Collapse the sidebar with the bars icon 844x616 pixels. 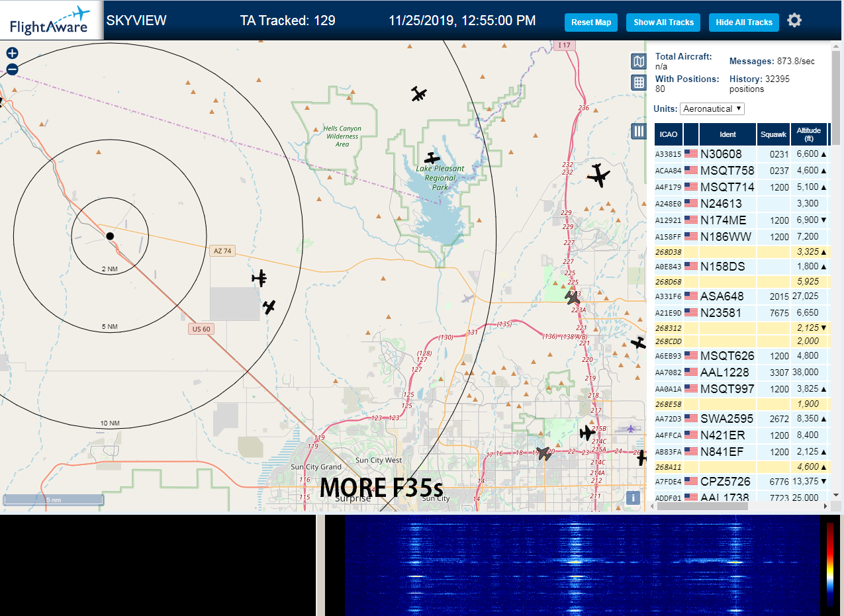[639, 131]
